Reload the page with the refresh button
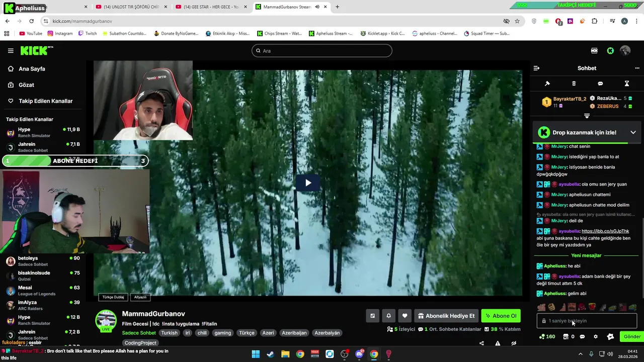This screenshot has width=644, height=362. (x=31, y=21)
